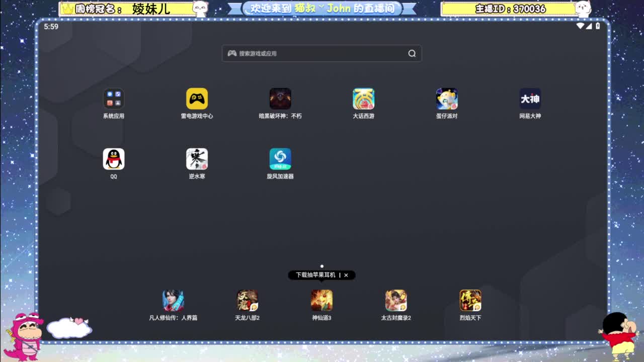Viewport: 644px width, 362px height.
Task: Click the search magnifier icon
Action: [412, 53]
